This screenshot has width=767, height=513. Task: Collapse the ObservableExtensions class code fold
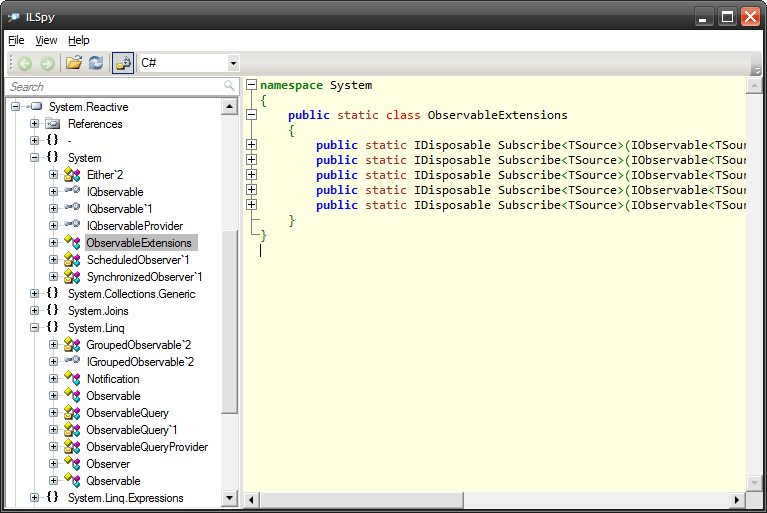click(x=251, y=115)
